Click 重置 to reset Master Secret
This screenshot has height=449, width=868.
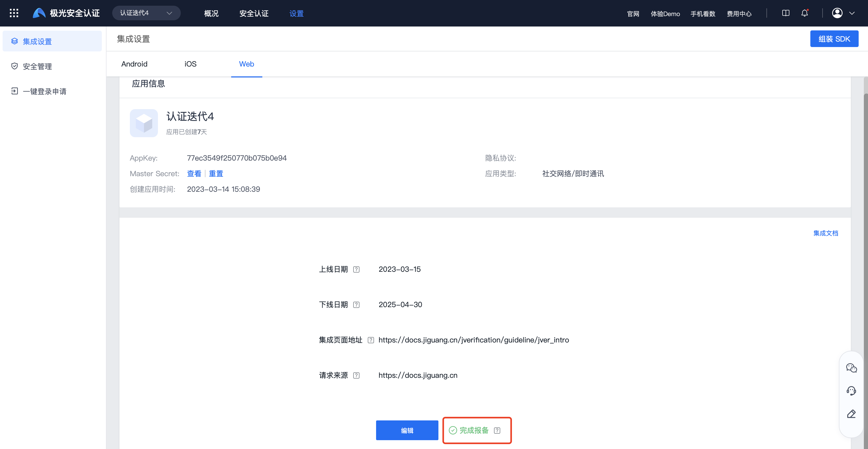[216, 174]
